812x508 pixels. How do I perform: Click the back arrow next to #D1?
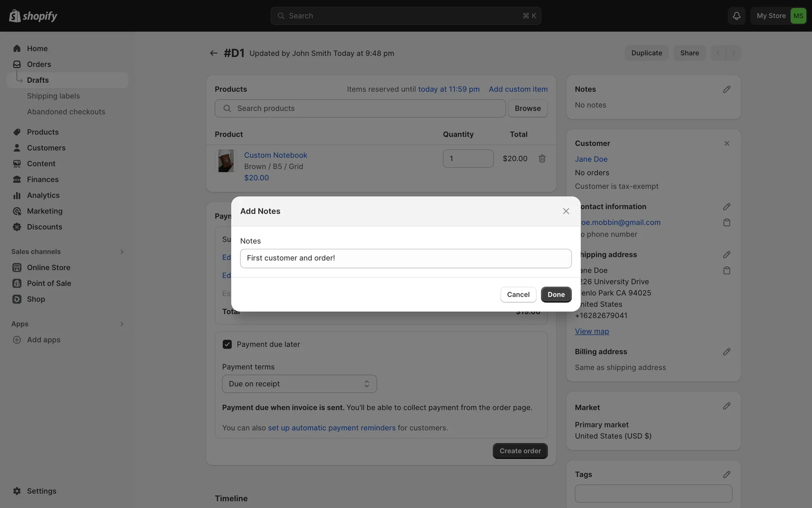[x=214, y=53]
